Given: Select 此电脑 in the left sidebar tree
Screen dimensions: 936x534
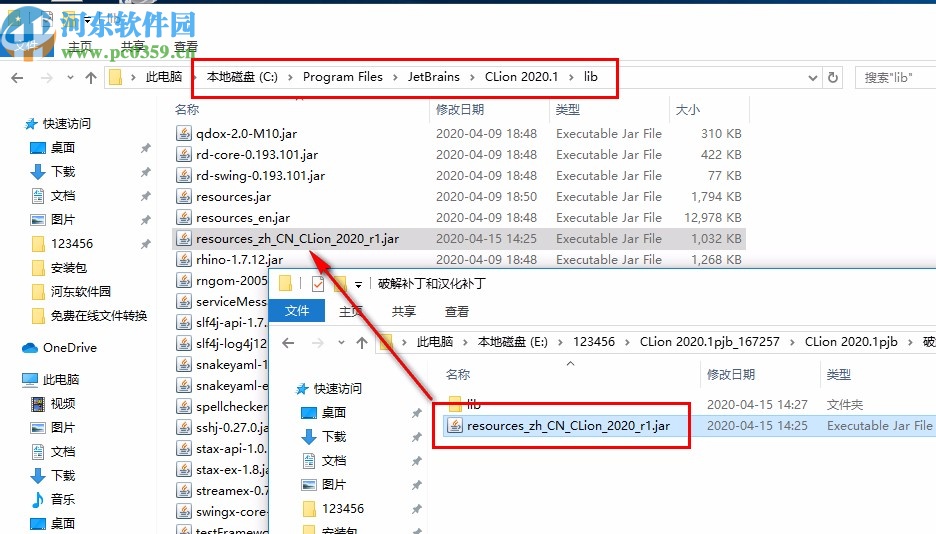Looking at the screenshot, I should coord(61,379).
